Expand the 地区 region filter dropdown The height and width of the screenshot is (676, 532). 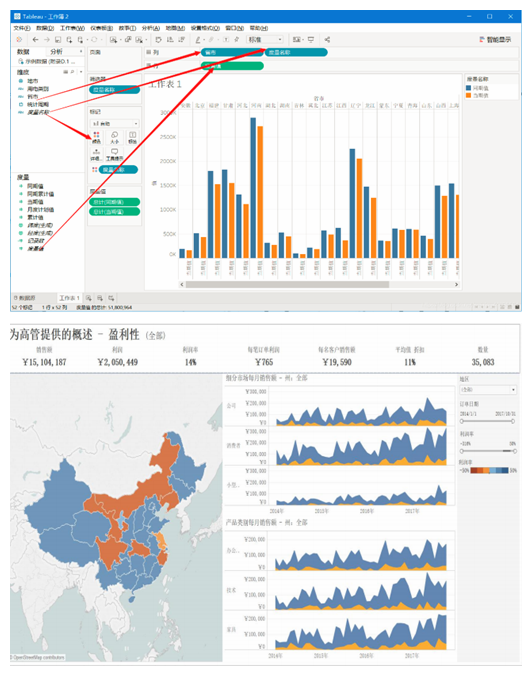tap(488, 390)
